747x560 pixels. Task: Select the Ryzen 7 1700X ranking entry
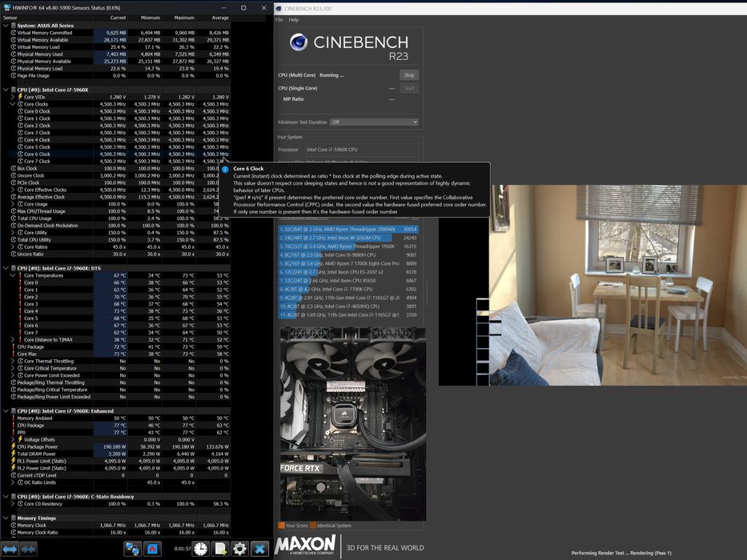point(348,263)
